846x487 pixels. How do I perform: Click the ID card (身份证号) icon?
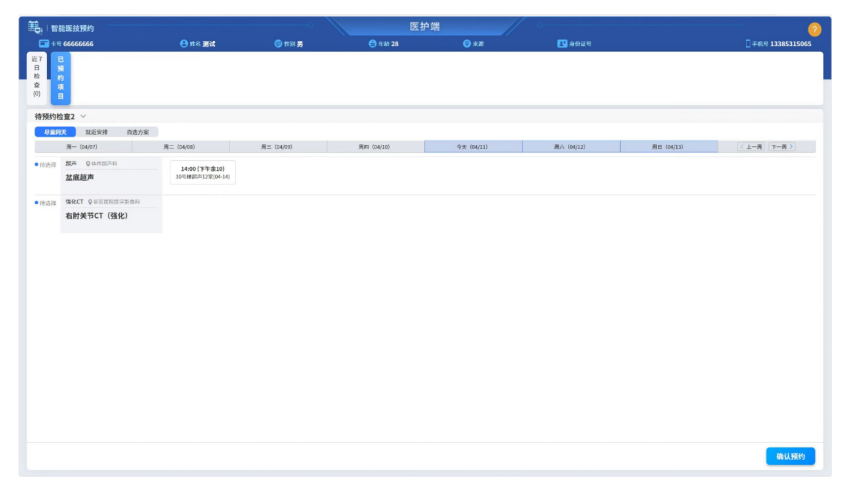562,44
